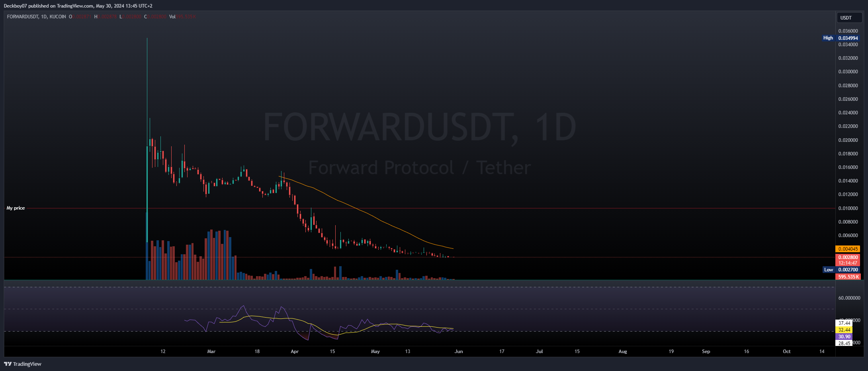This screenshot has width=868, height=371.
Task: Click the Oct label on the time axis
Action: (787, 351)
